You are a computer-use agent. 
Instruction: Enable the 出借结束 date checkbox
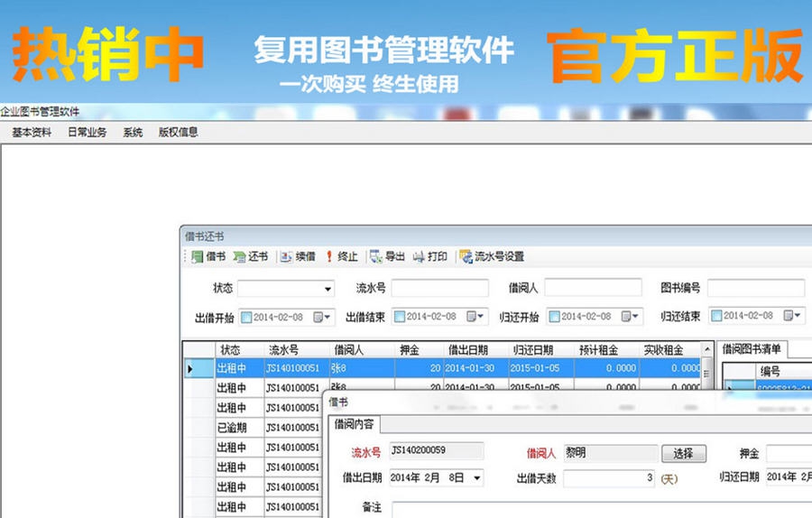pyautogui.click(x=400, y=317)
